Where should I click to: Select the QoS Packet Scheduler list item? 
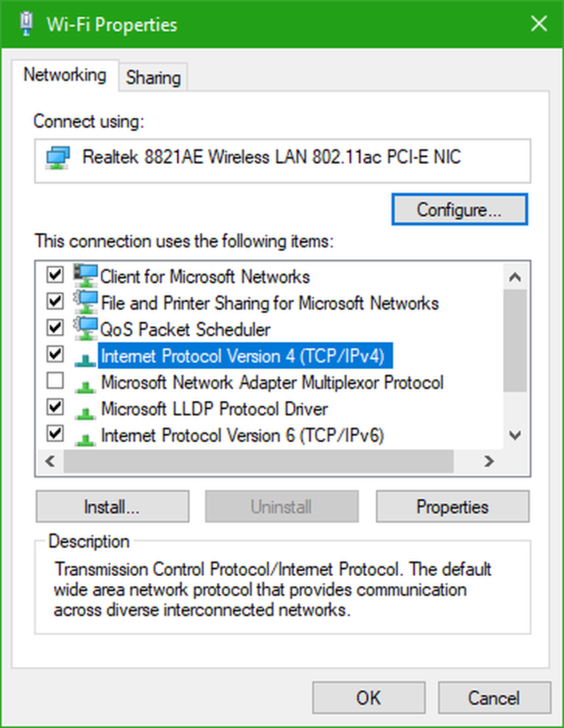[185, 329]
